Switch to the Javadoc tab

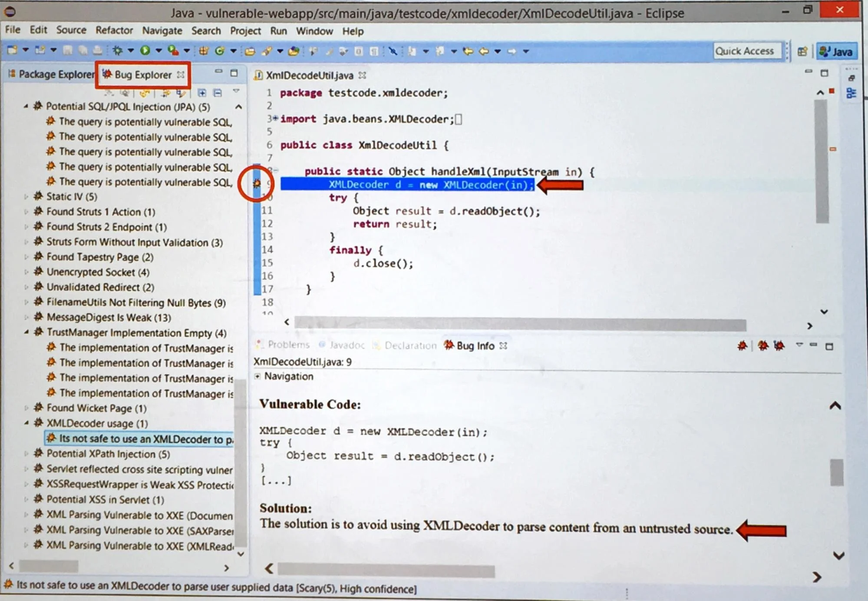click(x=342, y=345)
